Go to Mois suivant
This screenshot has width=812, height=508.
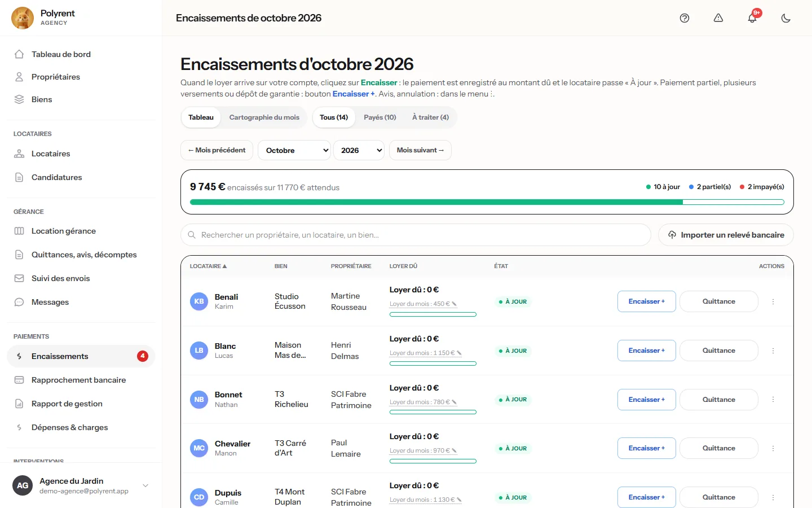420,150
